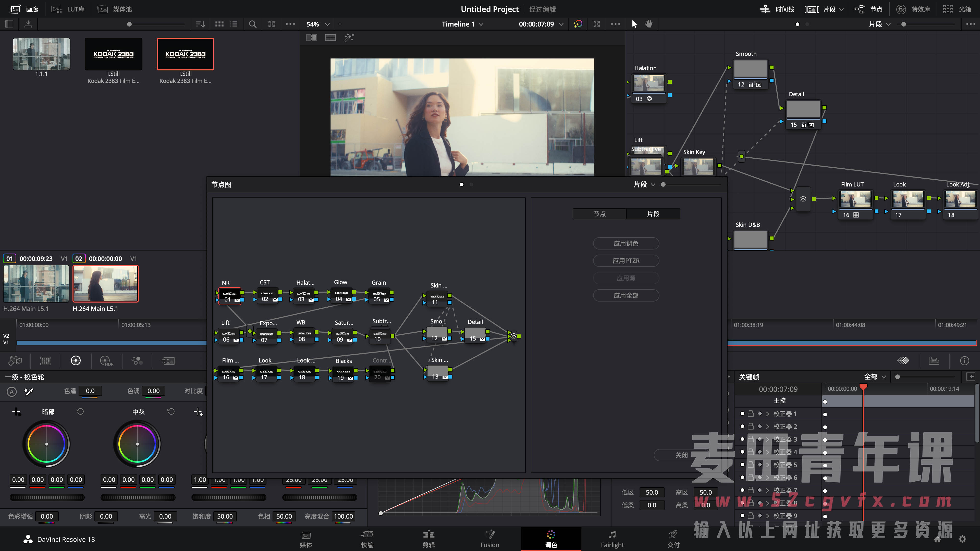Expand 校正器 1 keyframe track

pyautogui.click(x=767, y=414)
